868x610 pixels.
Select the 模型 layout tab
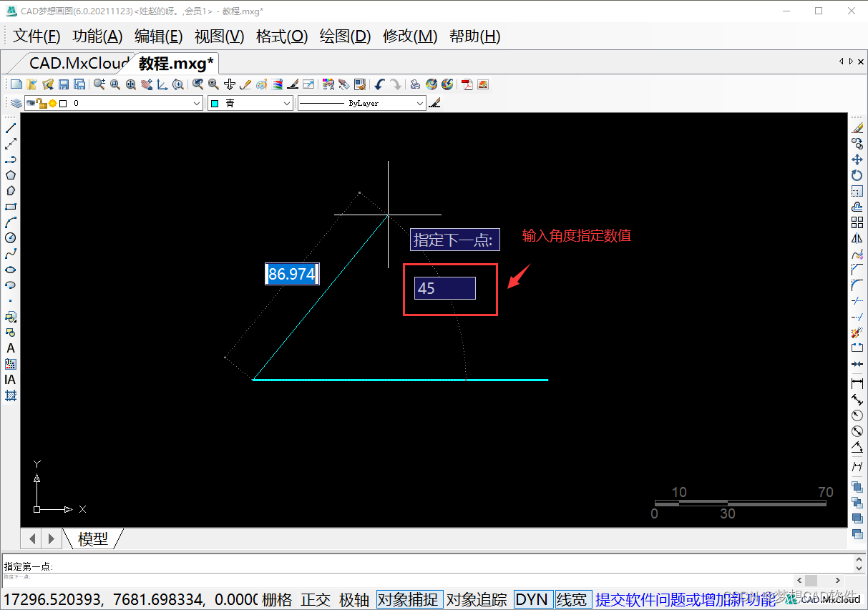point(93,538)
